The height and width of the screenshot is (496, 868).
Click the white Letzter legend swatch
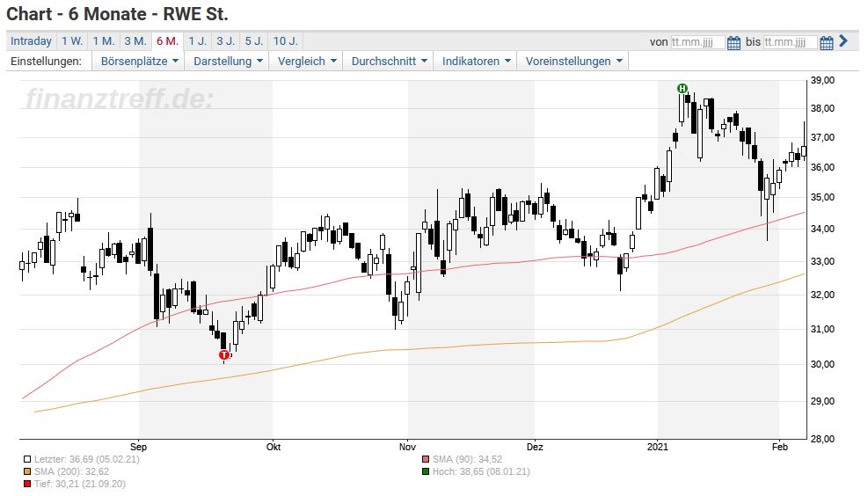(27, 459)
